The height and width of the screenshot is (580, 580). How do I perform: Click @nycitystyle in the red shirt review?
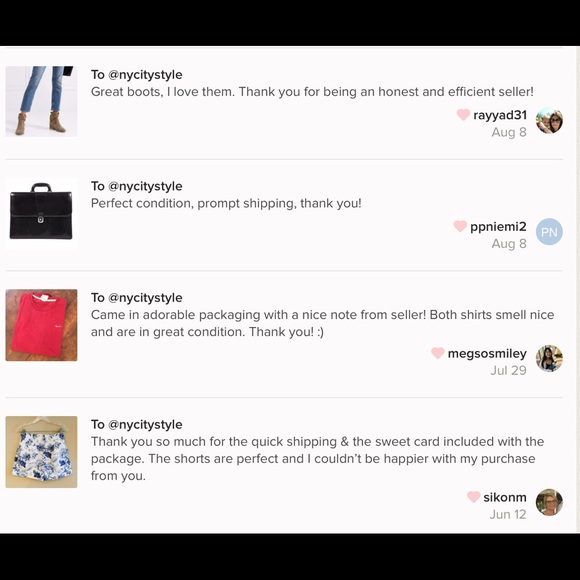tap(145, 298)
